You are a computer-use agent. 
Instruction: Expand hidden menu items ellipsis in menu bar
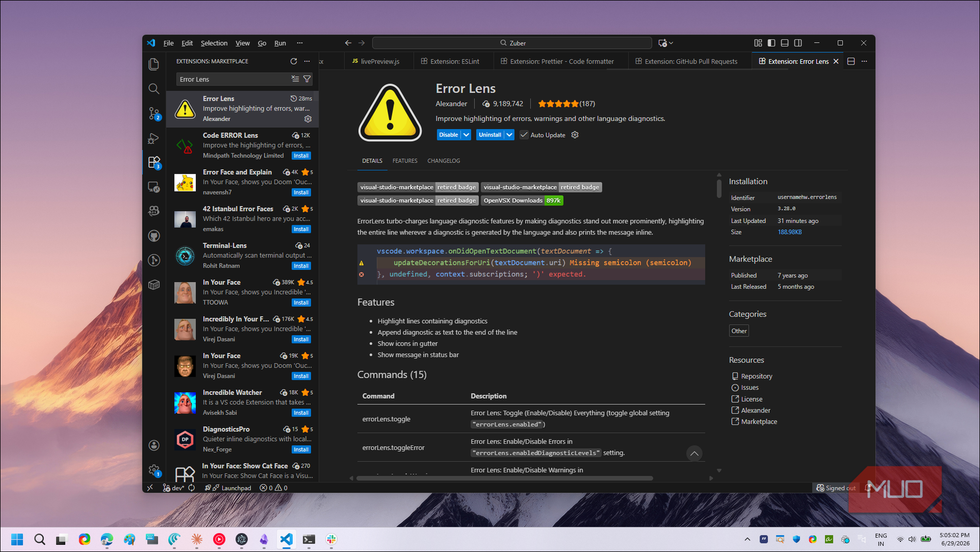300,43
